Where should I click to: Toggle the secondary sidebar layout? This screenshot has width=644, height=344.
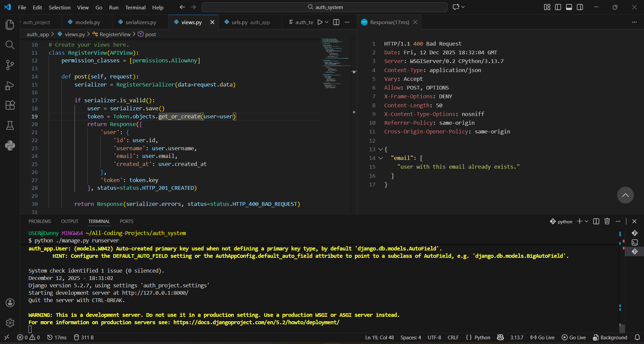pyautogui.click(x=580, y=7)
